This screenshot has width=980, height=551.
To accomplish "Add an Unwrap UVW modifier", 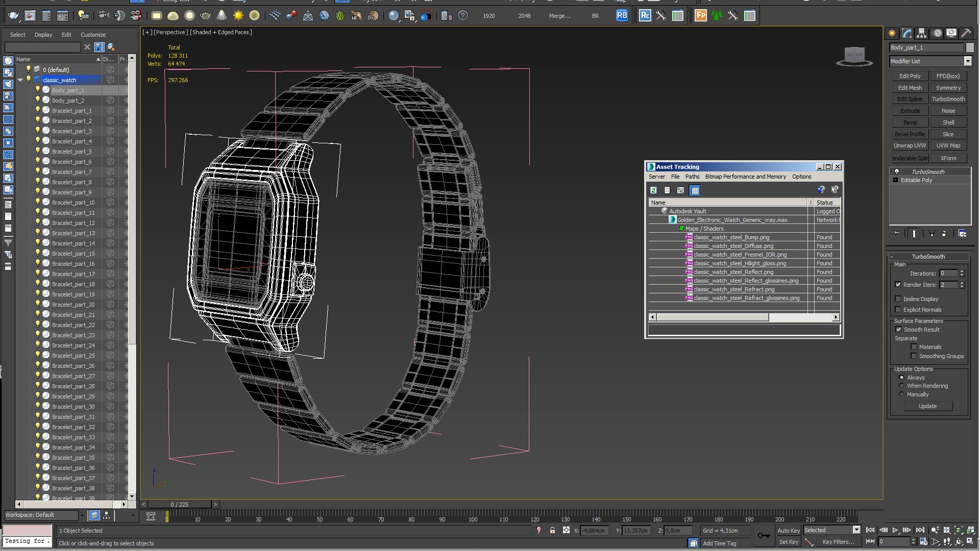I will click(910, 145).
